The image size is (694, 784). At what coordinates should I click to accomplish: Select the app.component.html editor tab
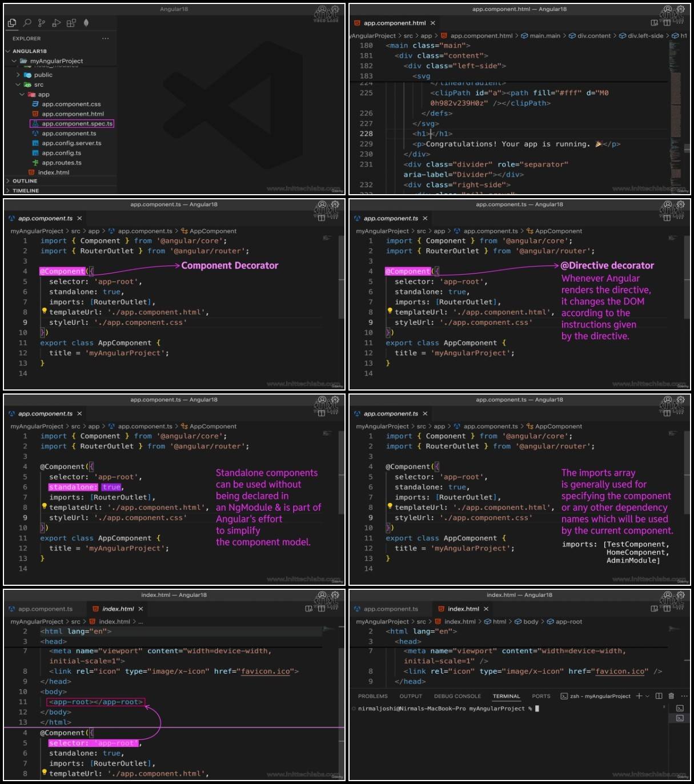(x=395, y=23)
